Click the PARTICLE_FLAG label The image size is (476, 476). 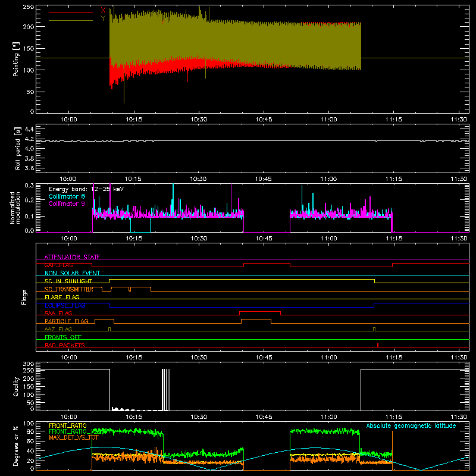pyautogui.click(x=67, y=321)
